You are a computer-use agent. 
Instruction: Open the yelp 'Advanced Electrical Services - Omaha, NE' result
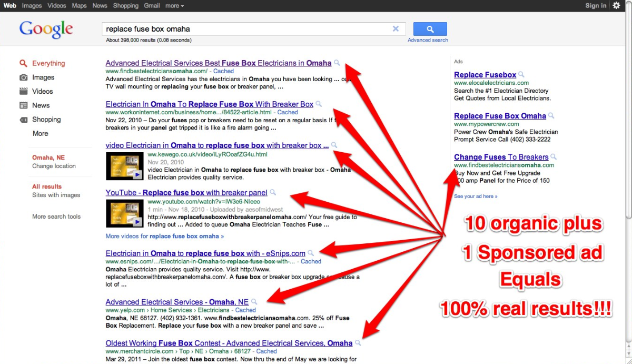(177, 302)
